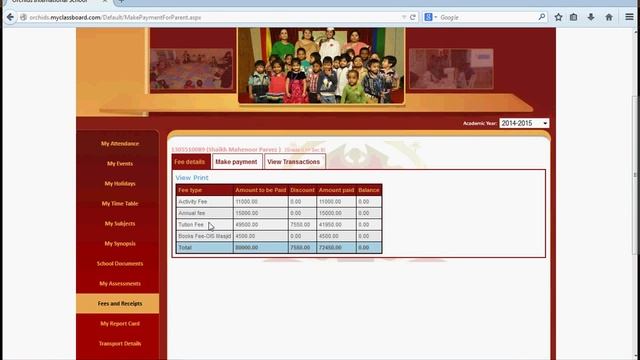Click the 4500.00 amount to be paid cell
Screen dimensions: 640x360
pos(260,236)
